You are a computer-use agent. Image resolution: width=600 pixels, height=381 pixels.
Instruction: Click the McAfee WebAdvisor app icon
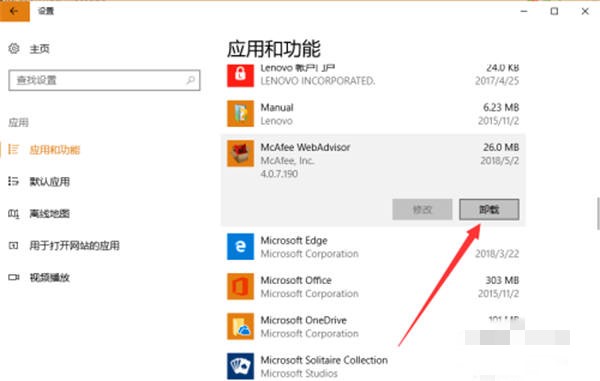pyautogui.click(x=240, y=153)
